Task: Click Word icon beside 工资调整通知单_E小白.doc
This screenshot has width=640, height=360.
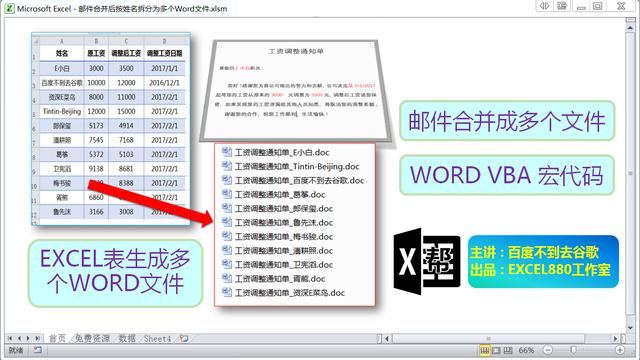Action: (x=227, y=152)
